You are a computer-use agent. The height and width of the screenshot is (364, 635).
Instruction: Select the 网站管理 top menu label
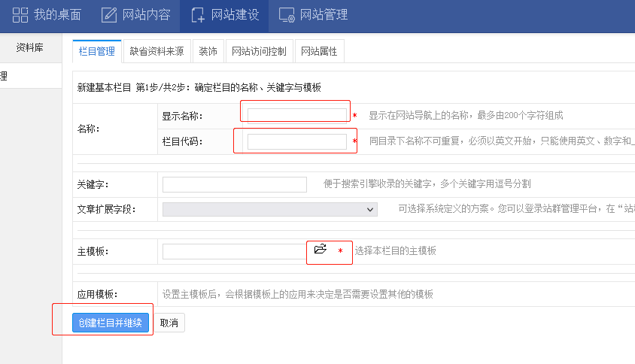(x=324, y=14)
